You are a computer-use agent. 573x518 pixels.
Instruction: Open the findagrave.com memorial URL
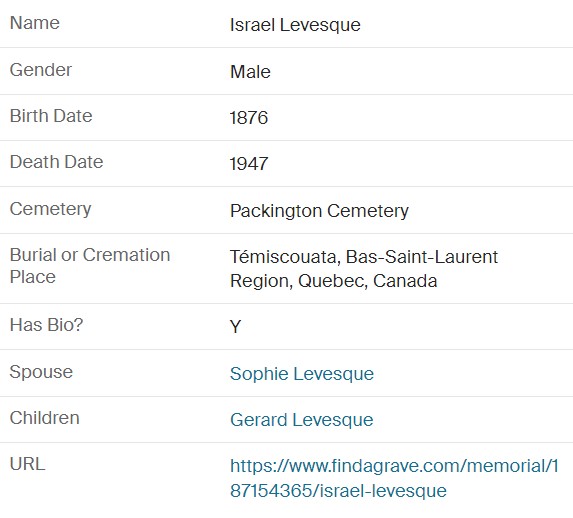tap(394, 478)
